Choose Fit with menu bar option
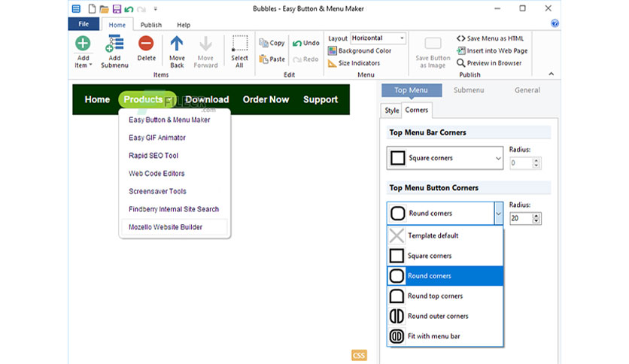This screenshot has height=364, width=629. (x=445, y=336)
